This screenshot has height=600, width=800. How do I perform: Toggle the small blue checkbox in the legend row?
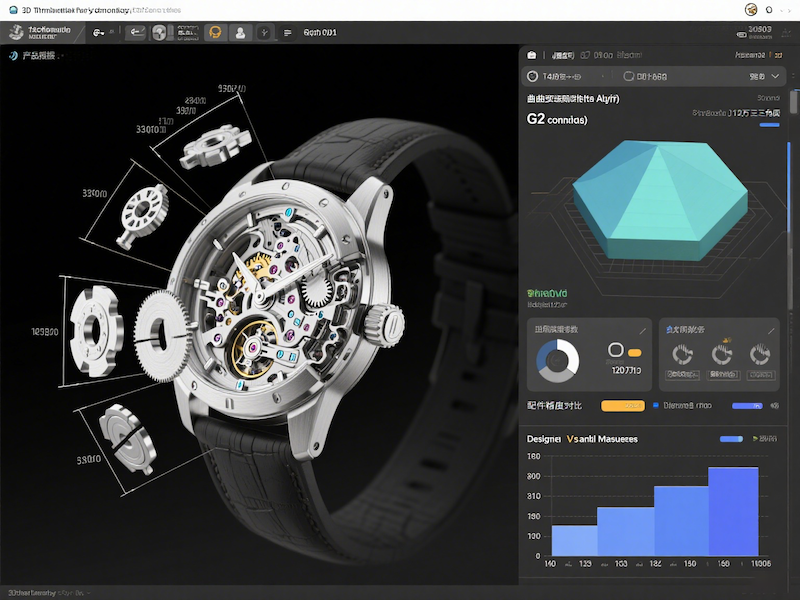tap(655, 406)
